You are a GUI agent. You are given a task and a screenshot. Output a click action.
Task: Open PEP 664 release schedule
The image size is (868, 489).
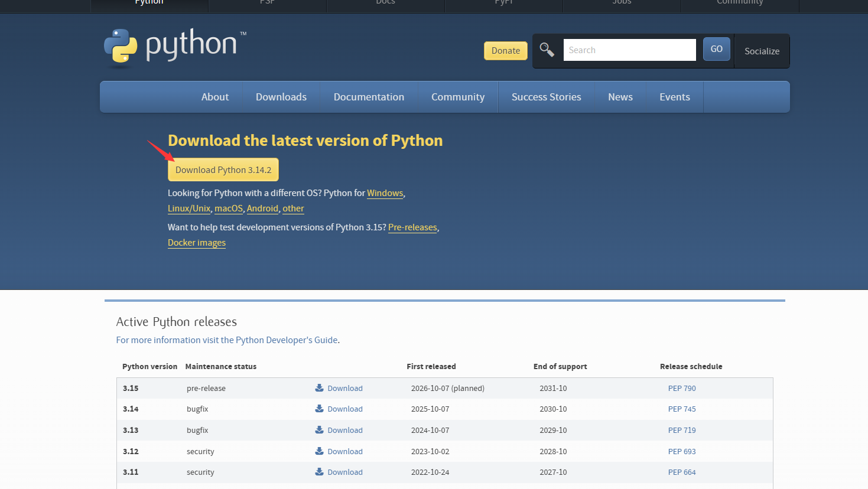(682, 472)
